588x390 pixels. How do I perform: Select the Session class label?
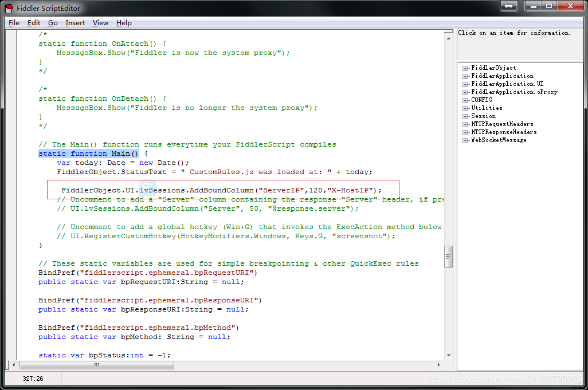click(483, 116)
